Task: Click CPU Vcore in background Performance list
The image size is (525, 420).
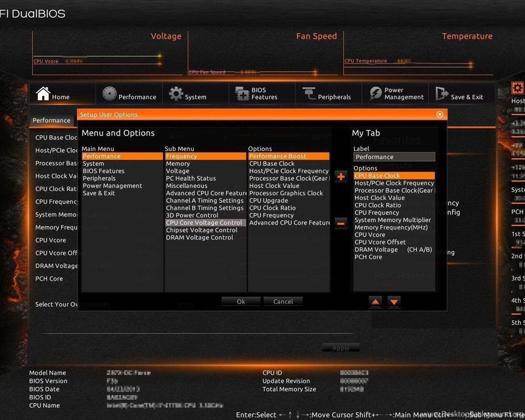Action: pyautogui.click(x=50, y=240)
